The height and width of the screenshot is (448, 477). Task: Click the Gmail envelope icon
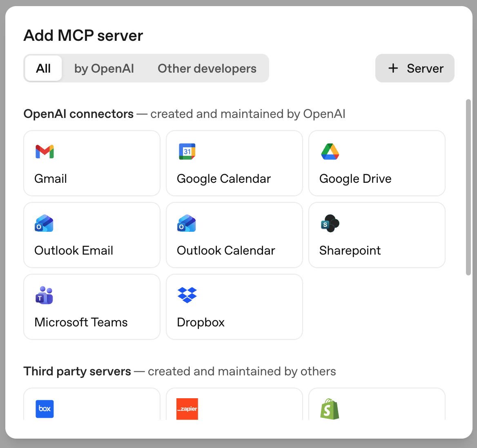45,151
